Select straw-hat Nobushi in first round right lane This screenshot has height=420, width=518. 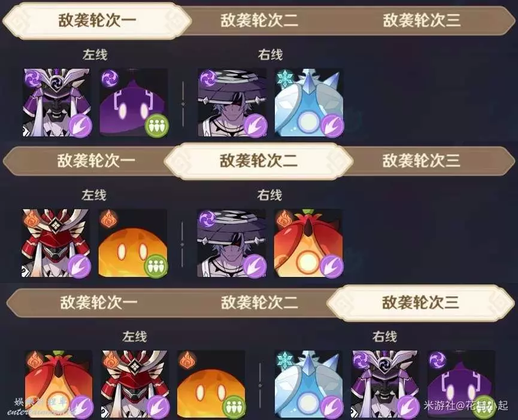click(232, 103)
